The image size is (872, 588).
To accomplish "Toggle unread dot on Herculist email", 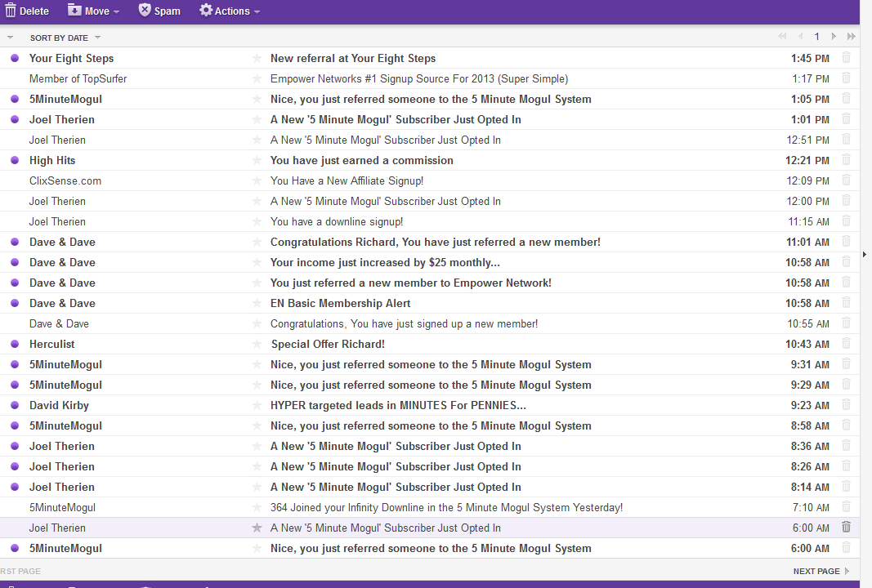I will click(x=15, y=344).
